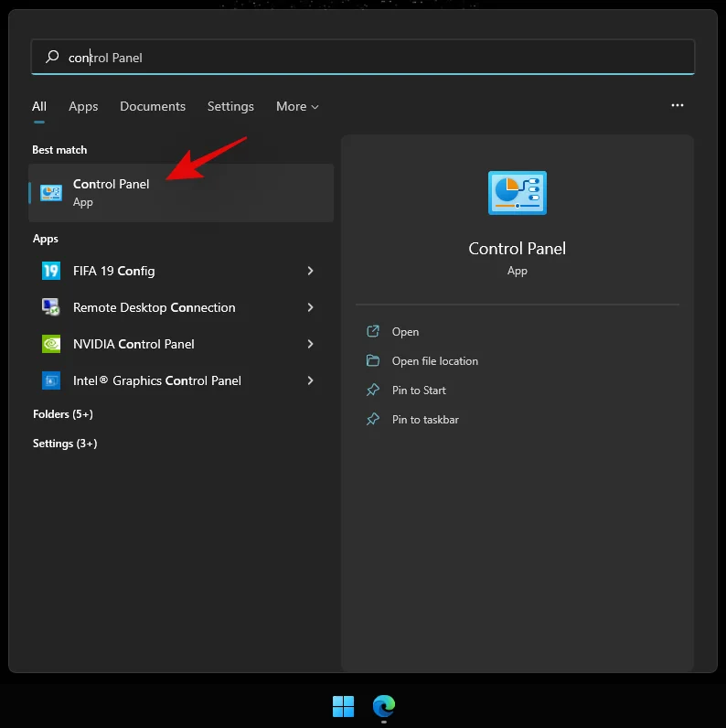Expand FIFA 19 Config details chevron

tap(311, 271)
